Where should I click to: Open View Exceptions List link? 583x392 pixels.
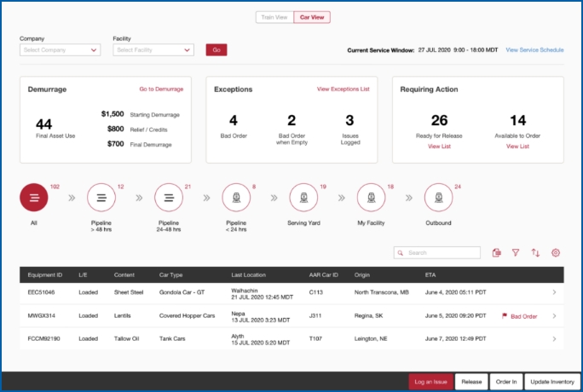[x=343, y=89]
